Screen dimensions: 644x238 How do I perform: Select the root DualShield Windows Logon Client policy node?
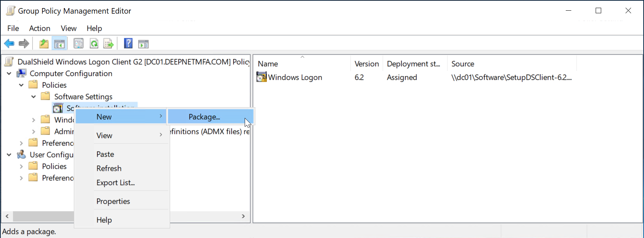133,62
